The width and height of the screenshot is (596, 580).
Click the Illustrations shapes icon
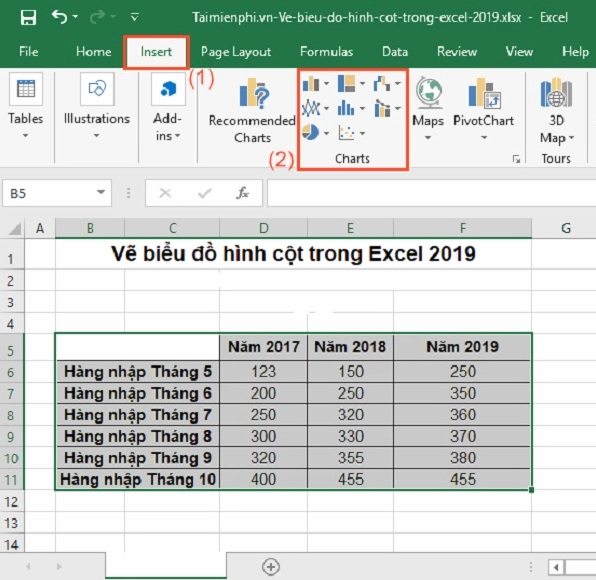pyautogui.click(x=97, y=89)
